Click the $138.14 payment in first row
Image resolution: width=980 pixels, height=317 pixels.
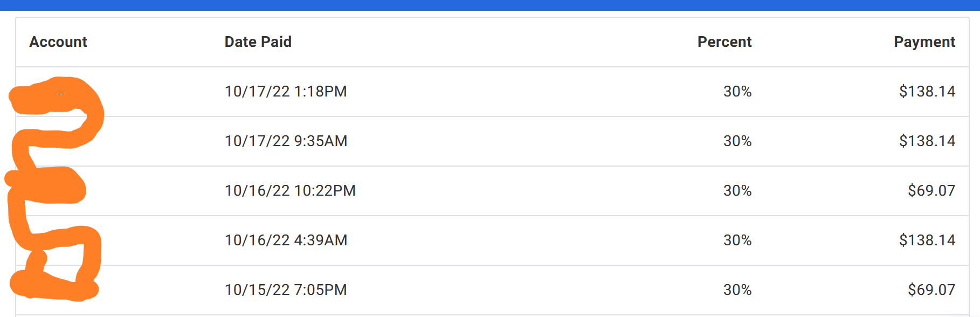(927, 92)
